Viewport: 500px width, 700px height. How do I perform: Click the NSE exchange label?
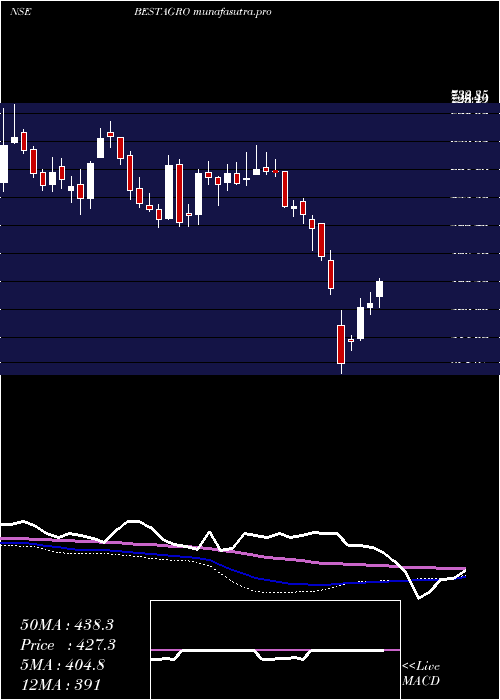(20, 12)
